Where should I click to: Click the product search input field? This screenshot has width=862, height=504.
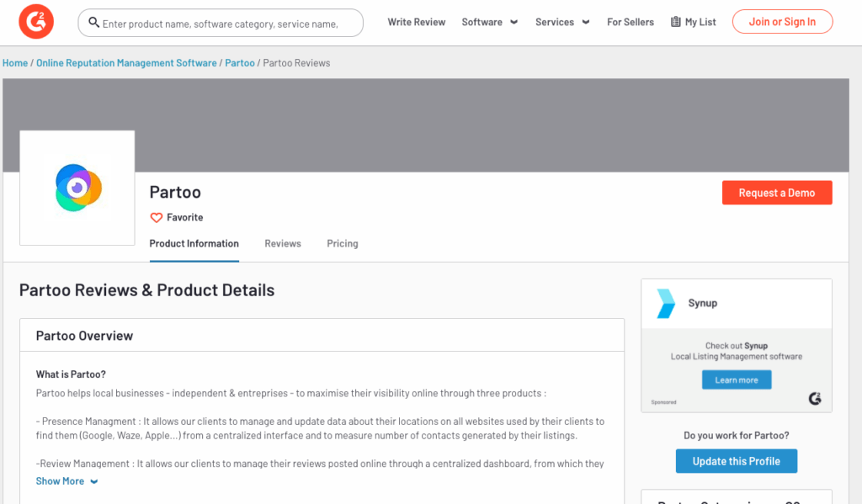click(x=221, y=23)
